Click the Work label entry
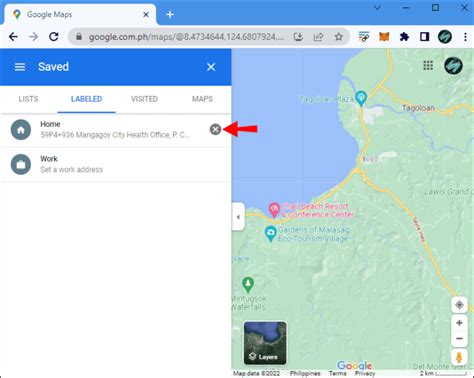Image resolution: width=474 pixels, height=378 pixels. point(115,164)
